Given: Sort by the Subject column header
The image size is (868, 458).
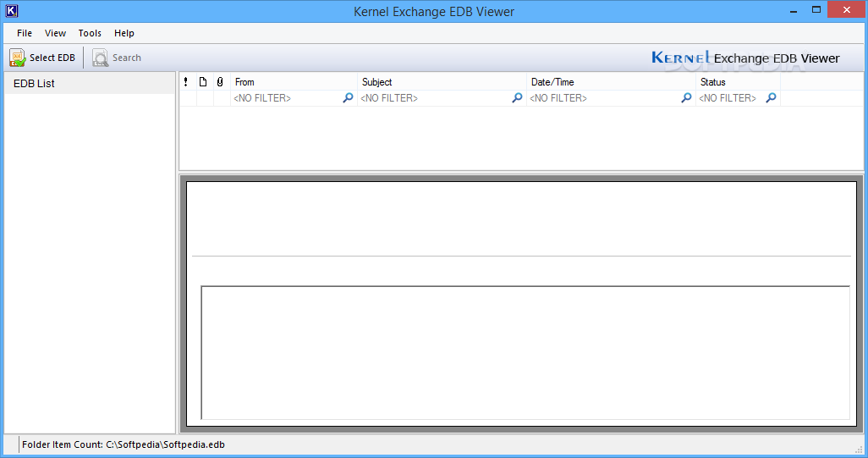Looking at the screenshot, I should (x=442, y=82).
